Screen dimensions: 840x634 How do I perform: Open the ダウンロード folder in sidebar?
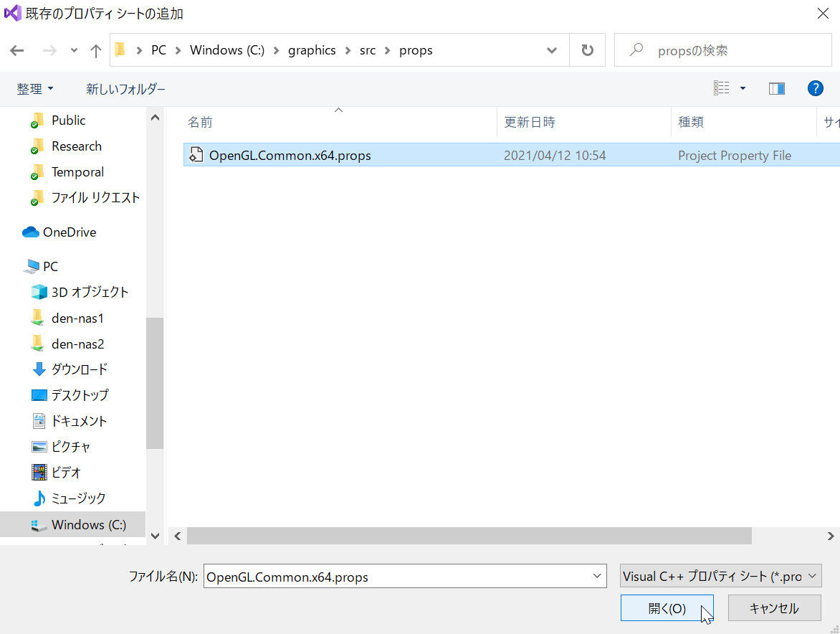(79, 369)
